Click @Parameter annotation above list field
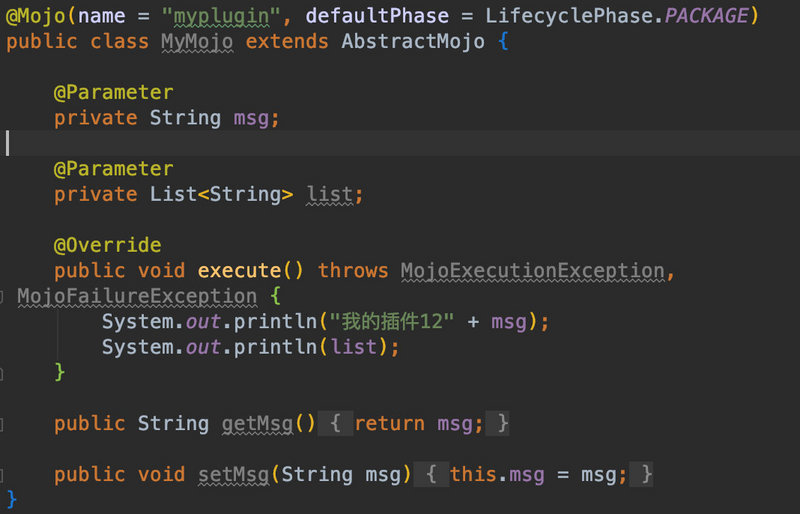Viewport: 800px width, 514px height. [x=113, y=168]
